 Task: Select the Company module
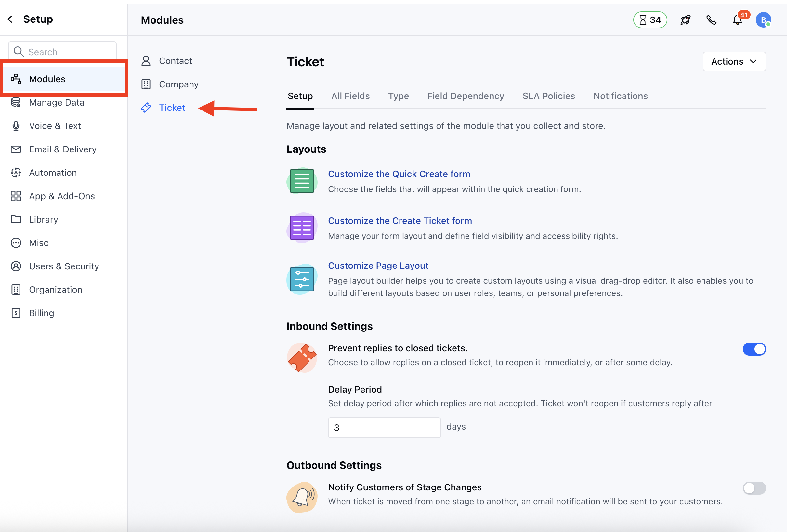(178, 84)
